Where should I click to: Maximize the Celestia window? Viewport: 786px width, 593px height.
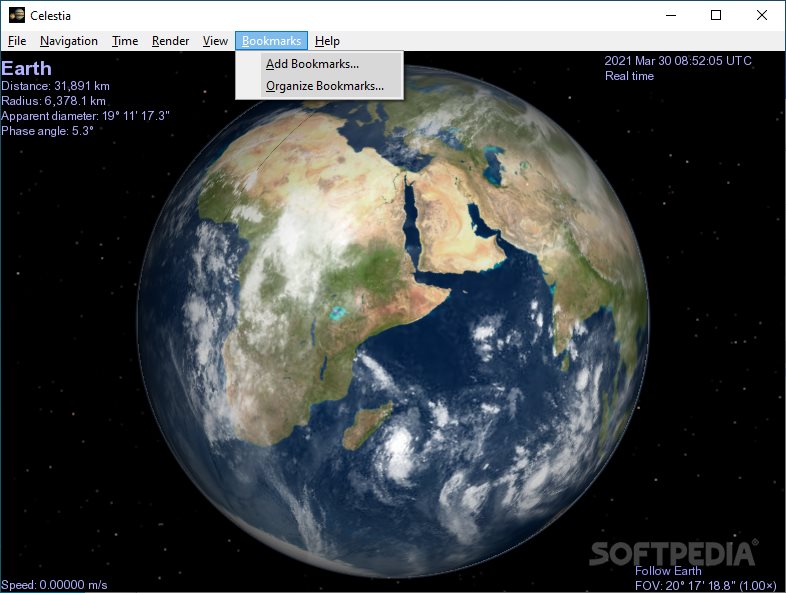pyautogui.click(x=716, y=16)
